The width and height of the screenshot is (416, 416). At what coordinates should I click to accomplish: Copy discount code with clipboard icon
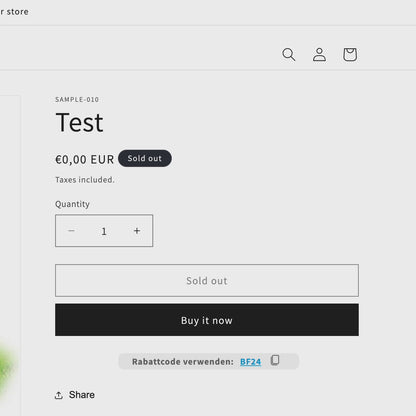(275, 360)
